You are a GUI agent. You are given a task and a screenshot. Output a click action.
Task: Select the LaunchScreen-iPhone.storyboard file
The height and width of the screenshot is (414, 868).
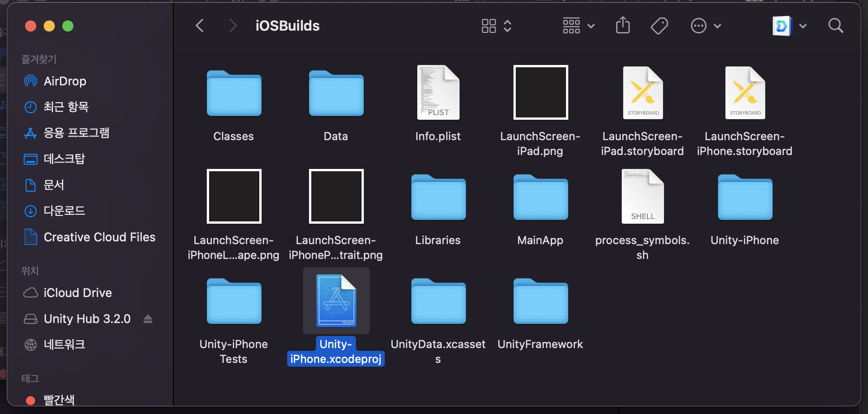[745, 92]
